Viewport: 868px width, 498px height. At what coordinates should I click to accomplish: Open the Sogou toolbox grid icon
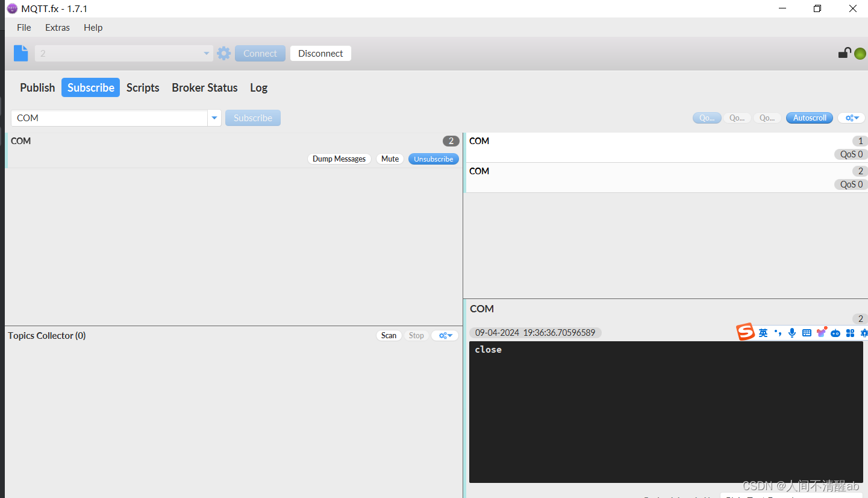click(850, 332)
